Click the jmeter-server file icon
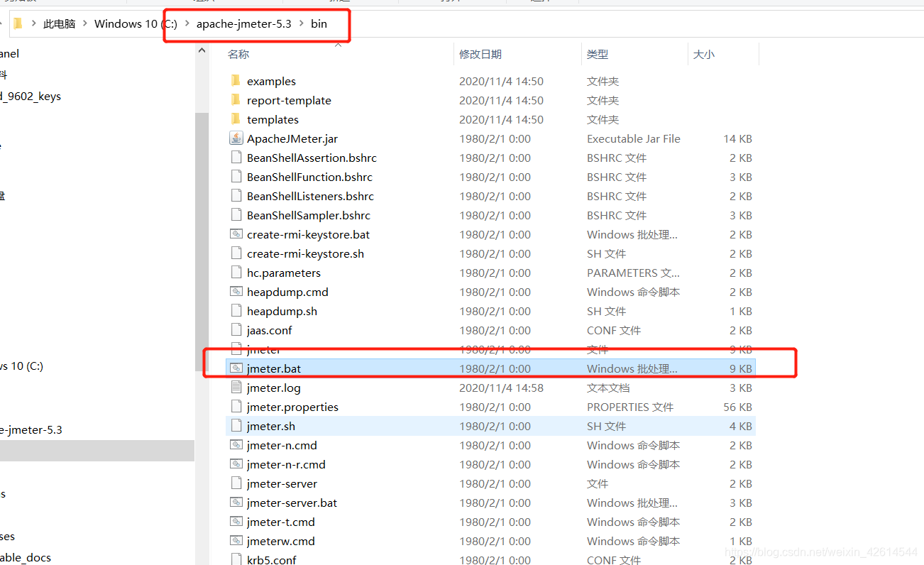 [x=236, y=483]
